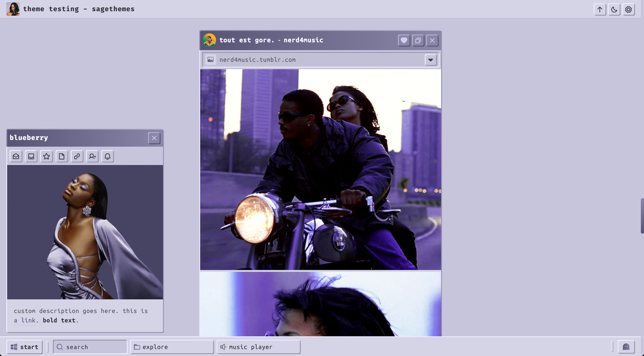644x356 pixels.
Task: Like the post with the heart button
Action: 404,40
